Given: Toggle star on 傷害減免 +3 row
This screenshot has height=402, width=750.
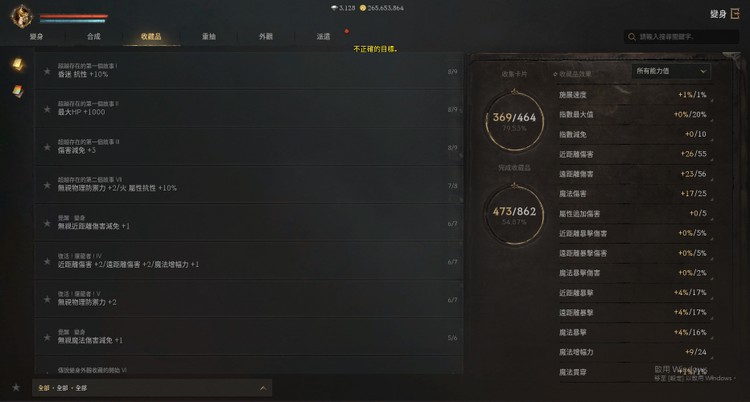Looking at the screenshot, I should coord(47,147).
